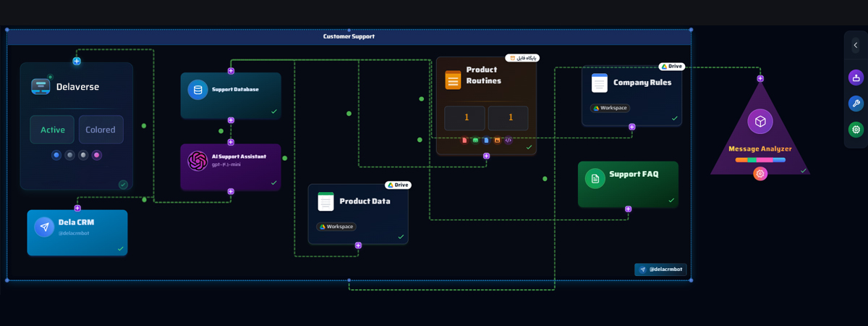Click the orange image file icon in Product Routines
The height and width of the screenshot is (326, 868).
[x=497, y=140]
